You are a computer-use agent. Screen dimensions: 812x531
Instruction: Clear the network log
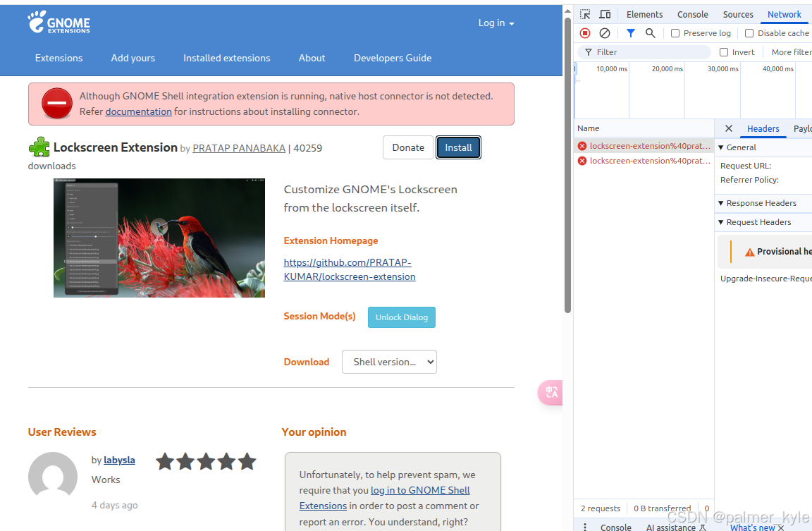pos(605,33)
